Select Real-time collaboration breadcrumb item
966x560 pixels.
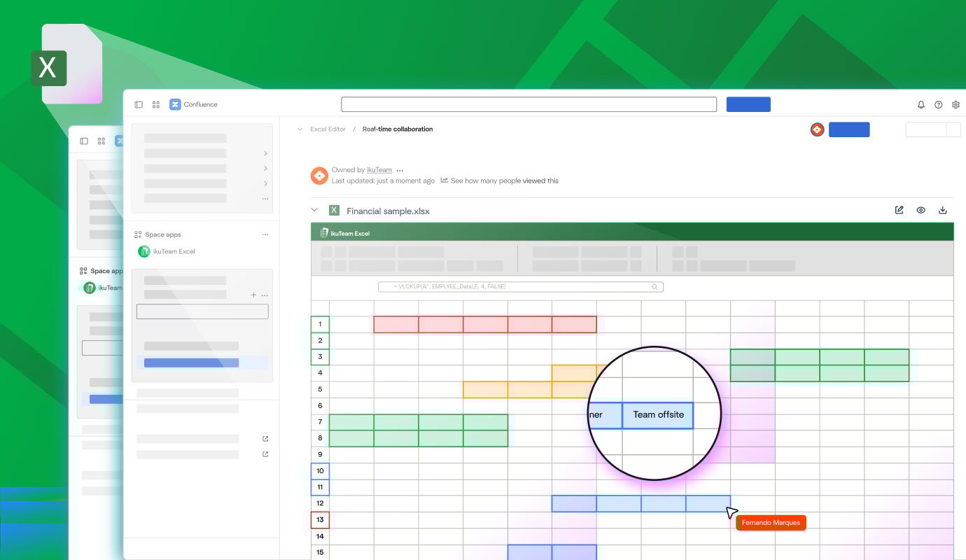point(397,129)
